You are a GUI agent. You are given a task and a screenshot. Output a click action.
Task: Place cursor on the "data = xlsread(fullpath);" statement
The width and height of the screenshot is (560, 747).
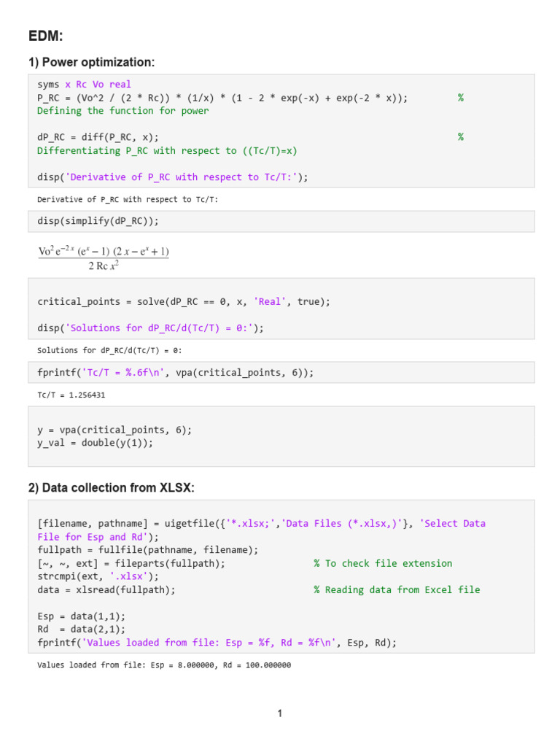pos(106,589)
